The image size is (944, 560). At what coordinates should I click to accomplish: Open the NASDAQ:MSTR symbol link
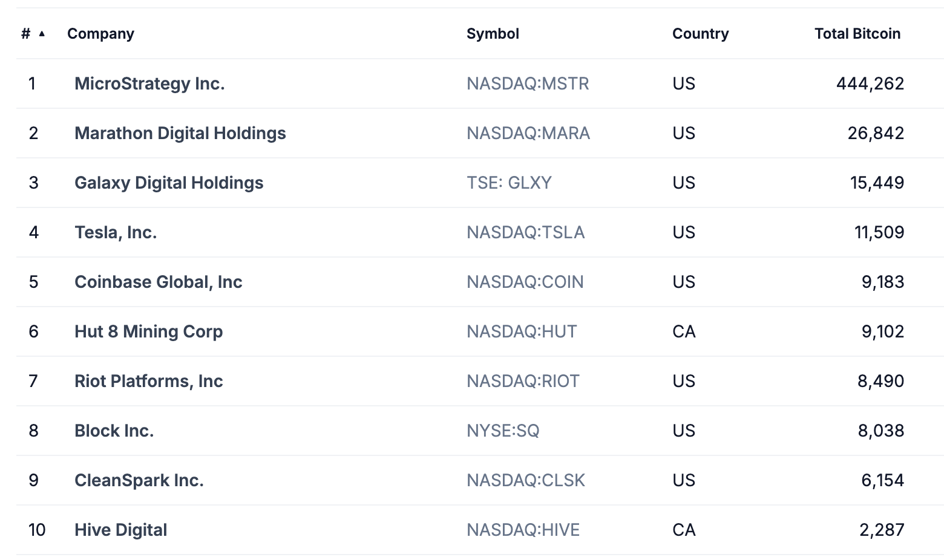point(527,83)
